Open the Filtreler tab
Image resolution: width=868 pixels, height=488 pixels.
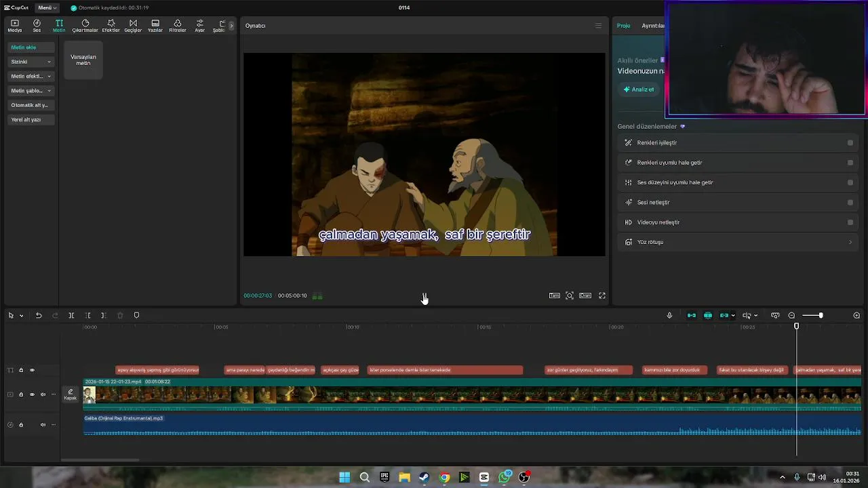click(177, 26)
